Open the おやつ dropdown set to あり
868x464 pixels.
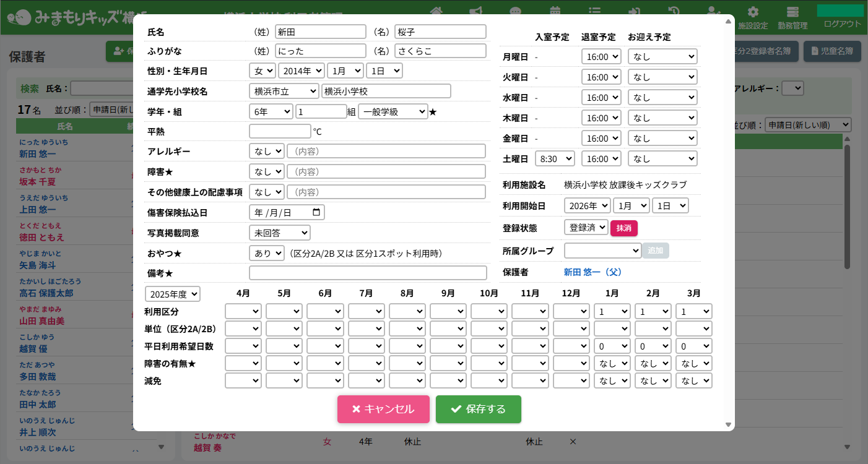point(266,253)
